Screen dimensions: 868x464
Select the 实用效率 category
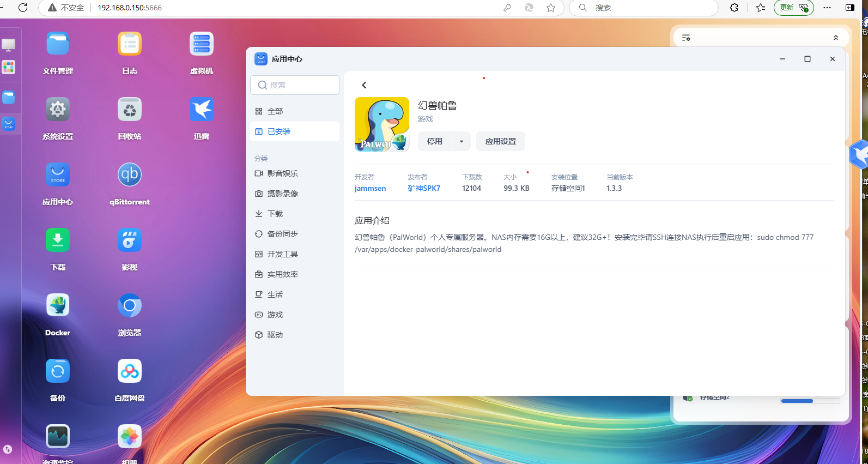(295, 274)
